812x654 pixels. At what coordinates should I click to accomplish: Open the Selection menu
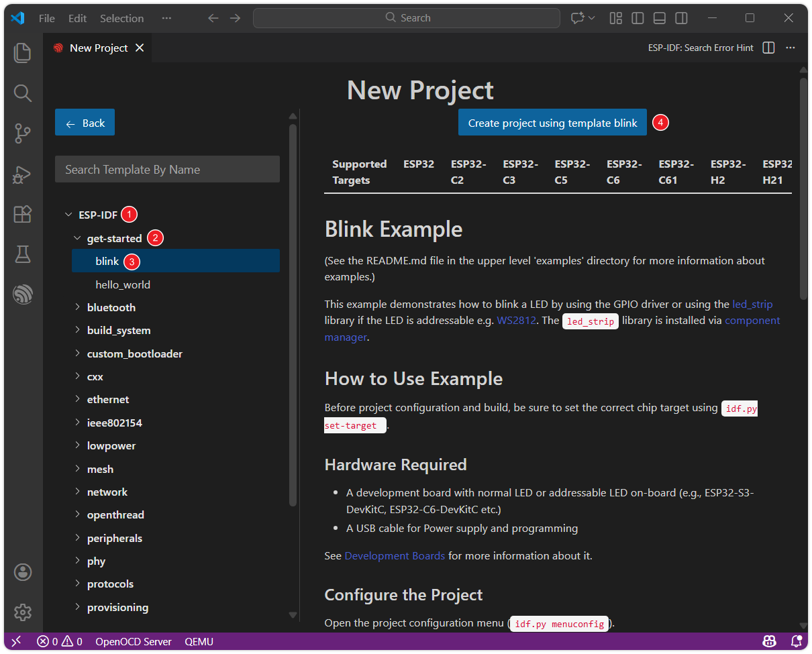121,18
